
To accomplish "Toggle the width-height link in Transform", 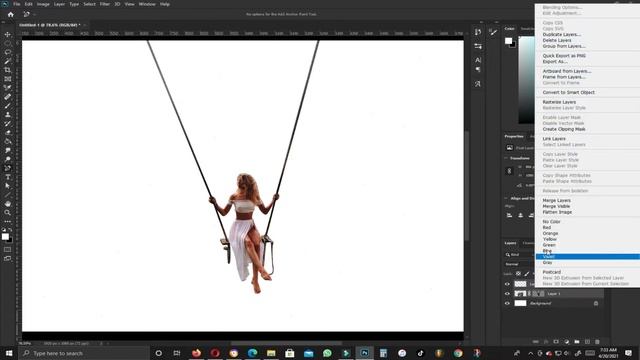I will pos(509,171).
